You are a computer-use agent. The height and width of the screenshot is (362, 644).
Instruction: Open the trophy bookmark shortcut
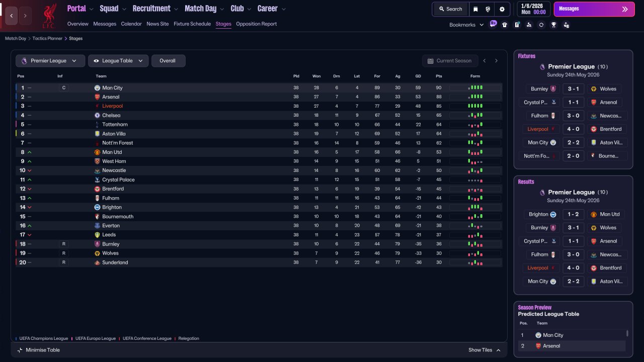coord(553,25)
